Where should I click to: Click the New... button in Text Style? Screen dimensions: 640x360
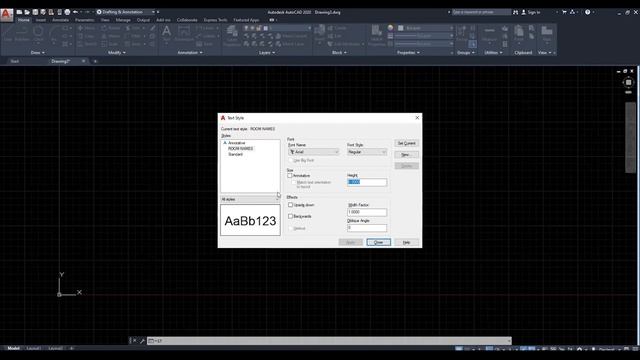(407, 155)
